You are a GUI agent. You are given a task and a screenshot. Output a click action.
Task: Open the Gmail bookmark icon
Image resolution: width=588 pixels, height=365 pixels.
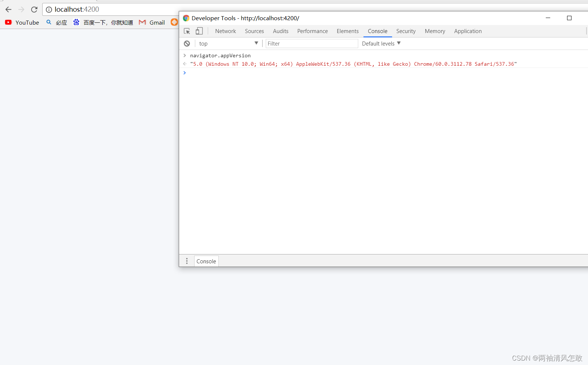point(142,22)
